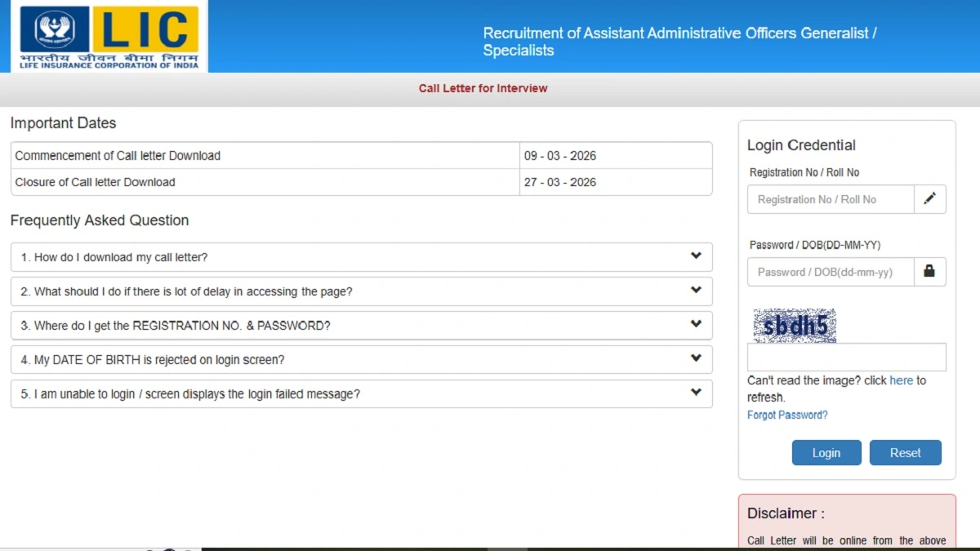Click the 'sbdh5' captcha image
The width and height of the screenshot is (980, 551).
pyautogui.click(x=794, y=325)
